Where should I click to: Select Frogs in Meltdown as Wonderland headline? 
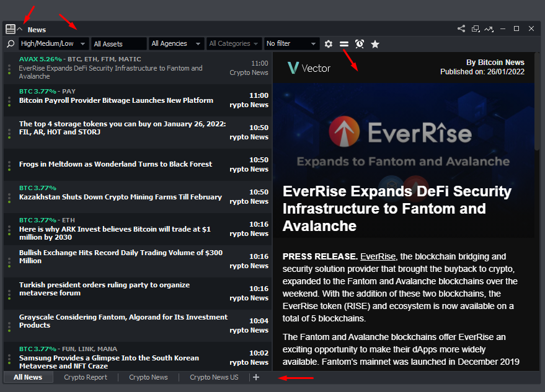[x=115, y=164]
